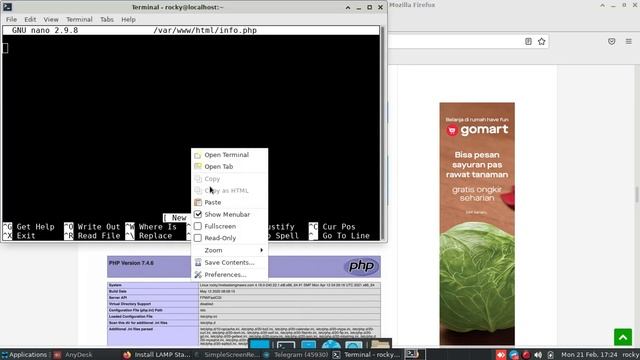Click the terminal icon in title bar
640x360 pixels.
(x=7, y=7)
